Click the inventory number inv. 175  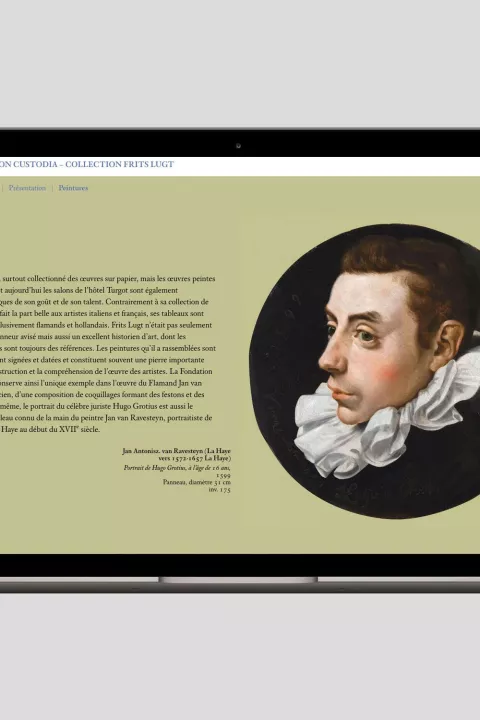(x=220, y=490)
